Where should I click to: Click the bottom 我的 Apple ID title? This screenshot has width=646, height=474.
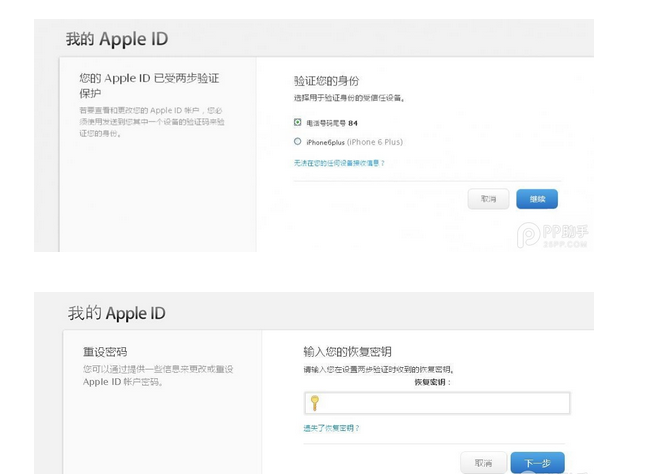click(117, 313)
